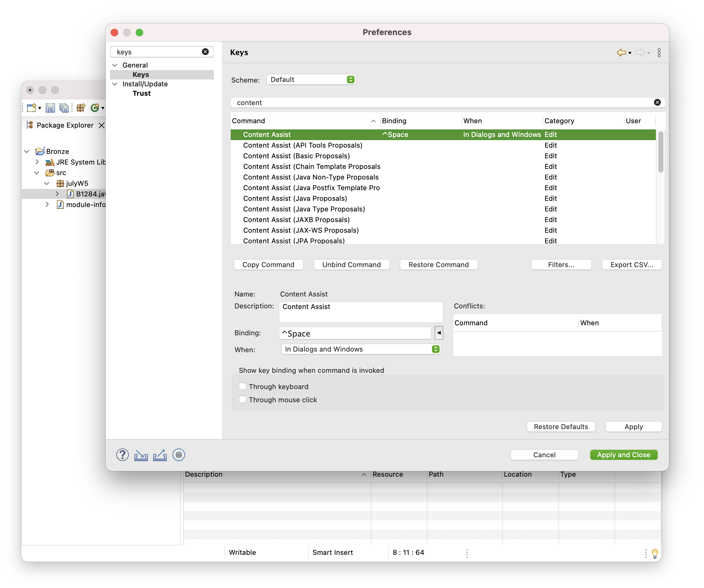Select Content Assist (Java Proposals) row
704x588 pixels.
point(295,198)
